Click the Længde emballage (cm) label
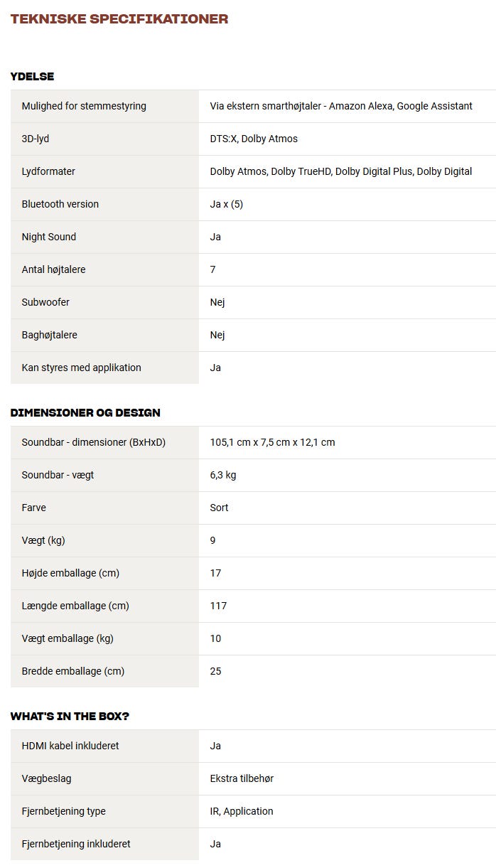 point(75,606)
